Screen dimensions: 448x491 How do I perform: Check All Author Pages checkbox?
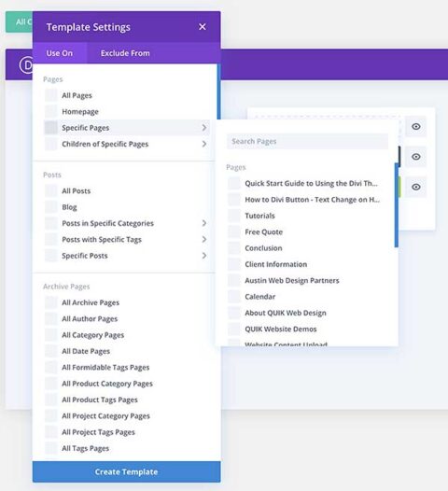(50, 318)
